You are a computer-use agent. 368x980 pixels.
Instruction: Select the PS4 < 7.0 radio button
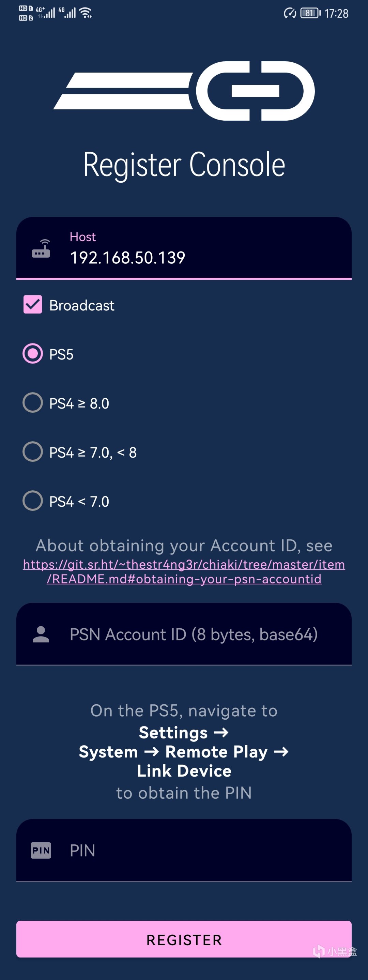point(33,501)
